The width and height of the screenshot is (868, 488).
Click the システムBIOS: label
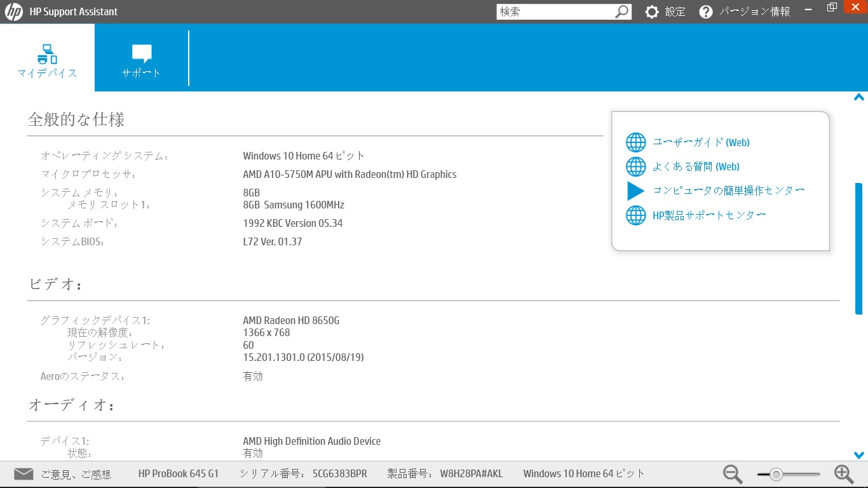pyautogui.click(x=72, y=241)
